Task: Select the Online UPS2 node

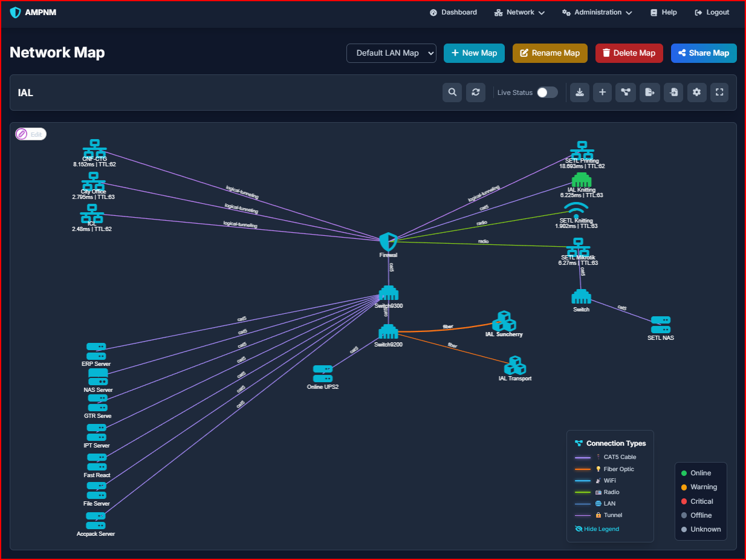Action: pos(323,374)
